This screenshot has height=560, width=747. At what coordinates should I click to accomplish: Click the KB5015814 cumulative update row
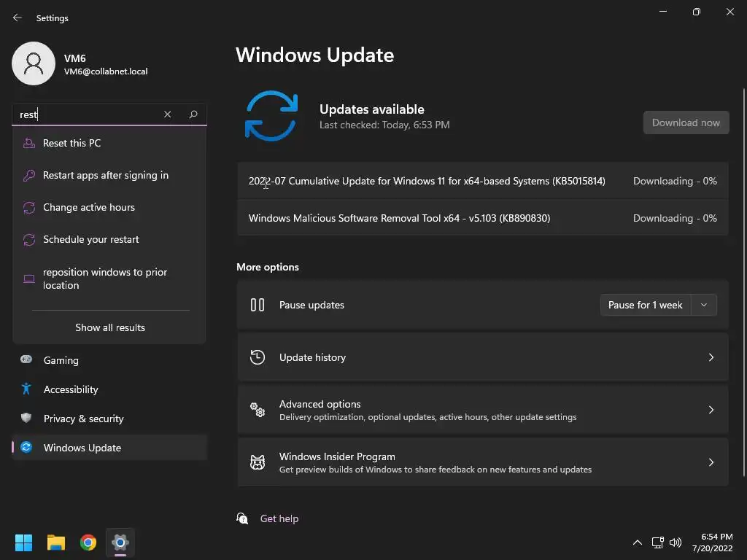[x=483, y=181]
